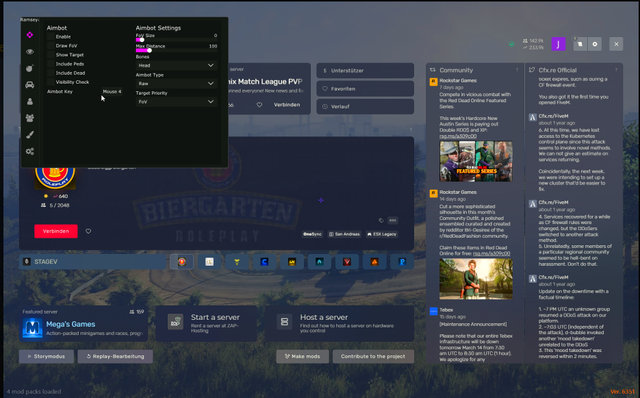Open the eye visuals tab in sidebar
This screenshot has width=640, height=398.
pos(30,52)
